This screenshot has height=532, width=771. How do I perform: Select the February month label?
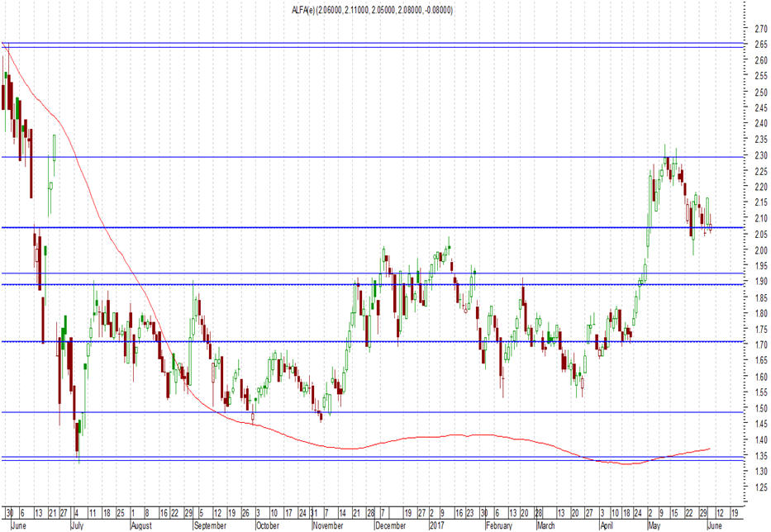(500, 525)
